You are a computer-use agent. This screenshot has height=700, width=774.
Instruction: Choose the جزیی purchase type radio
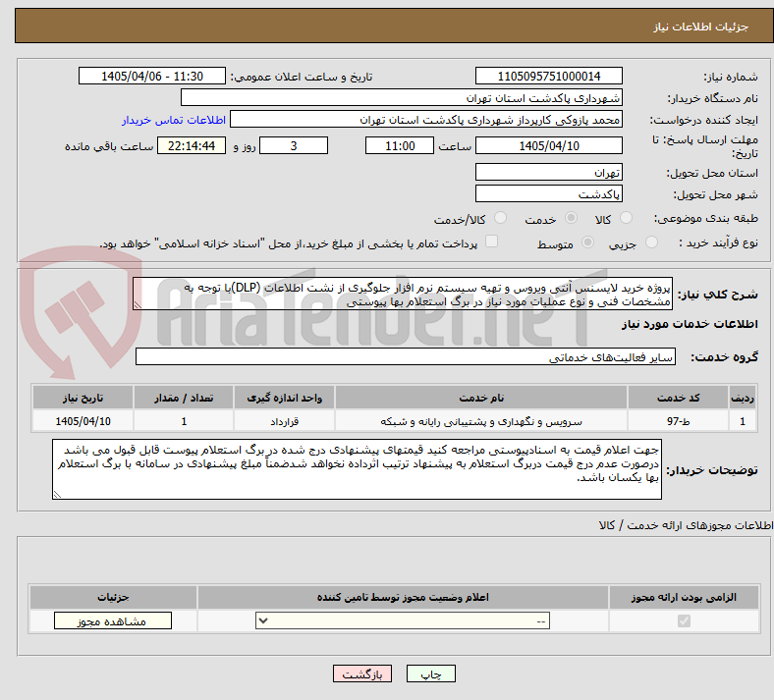tap(651, 242)
